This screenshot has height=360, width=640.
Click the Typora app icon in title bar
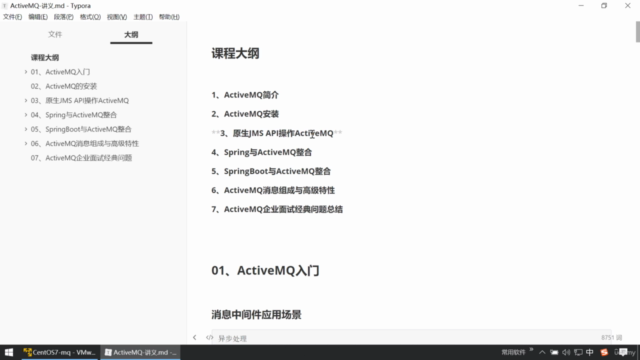[x=4, y=6]
